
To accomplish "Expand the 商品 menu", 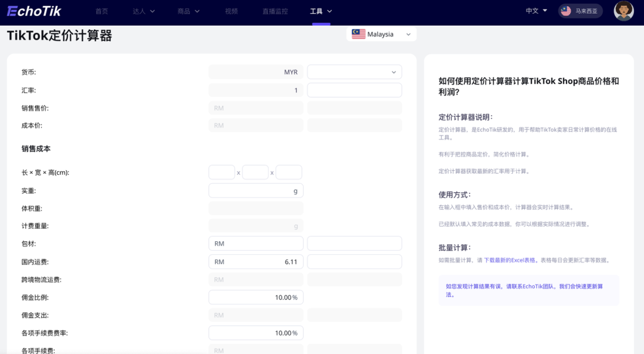I will tap(188, 11).
